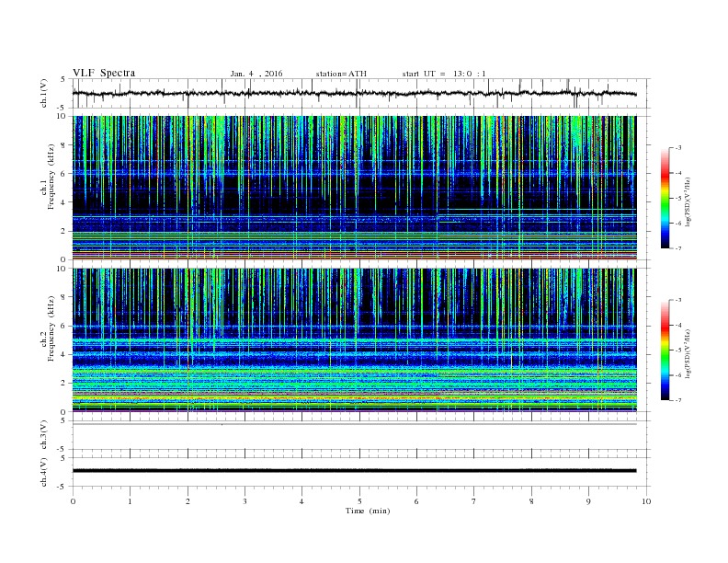Click the Time (min) axis label

click(367, 511)
